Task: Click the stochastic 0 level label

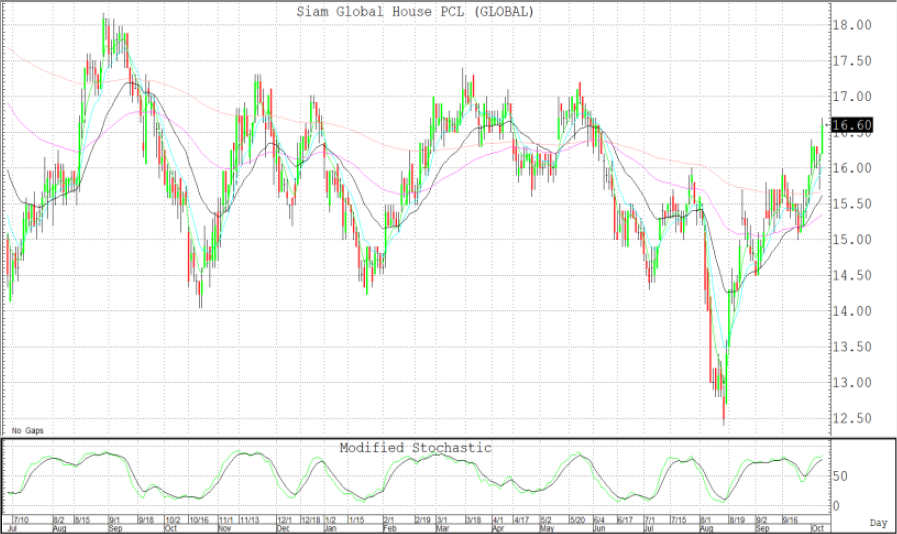Action: tap(836, 506)
